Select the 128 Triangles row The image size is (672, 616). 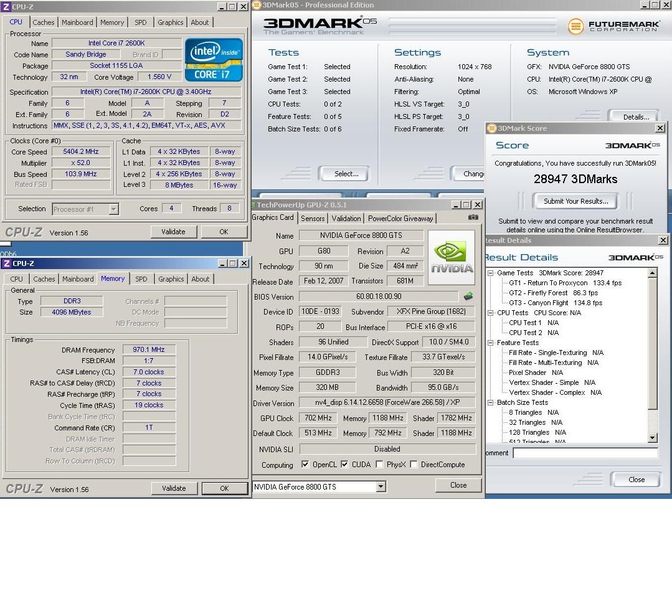pos(537,432)
